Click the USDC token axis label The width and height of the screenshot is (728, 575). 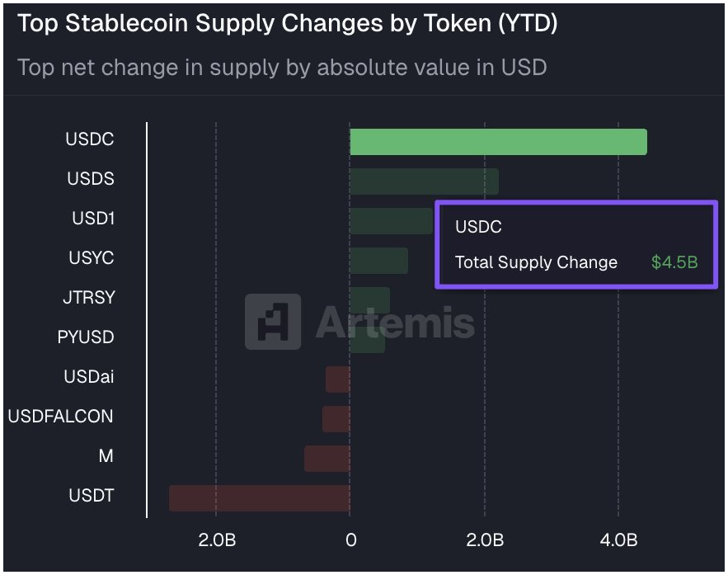click(x=90, y=139)
